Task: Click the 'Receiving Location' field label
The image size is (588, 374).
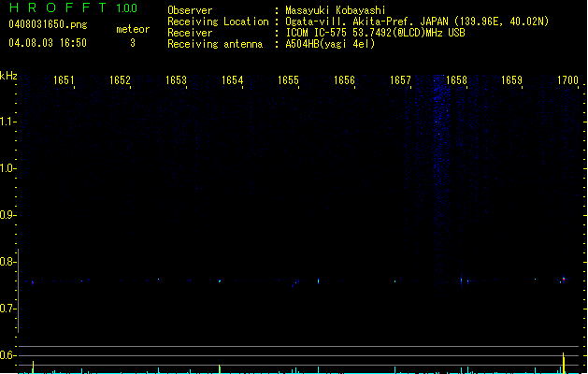Action: tap(218, 22)
